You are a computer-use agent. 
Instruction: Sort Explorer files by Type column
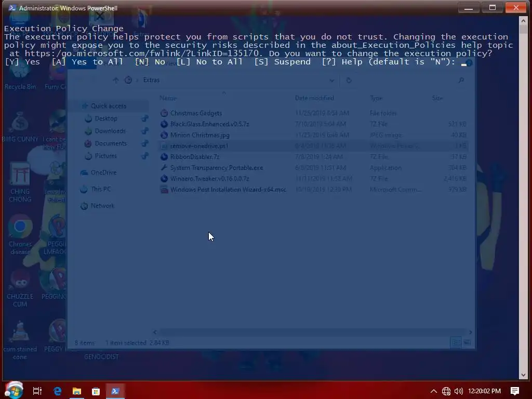(376, 98)
